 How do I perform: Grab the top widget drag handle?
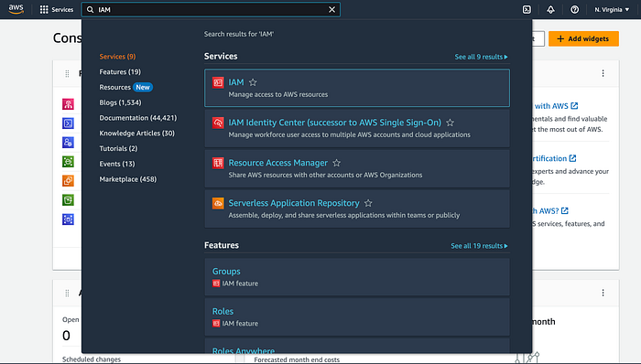click(67, 73)
